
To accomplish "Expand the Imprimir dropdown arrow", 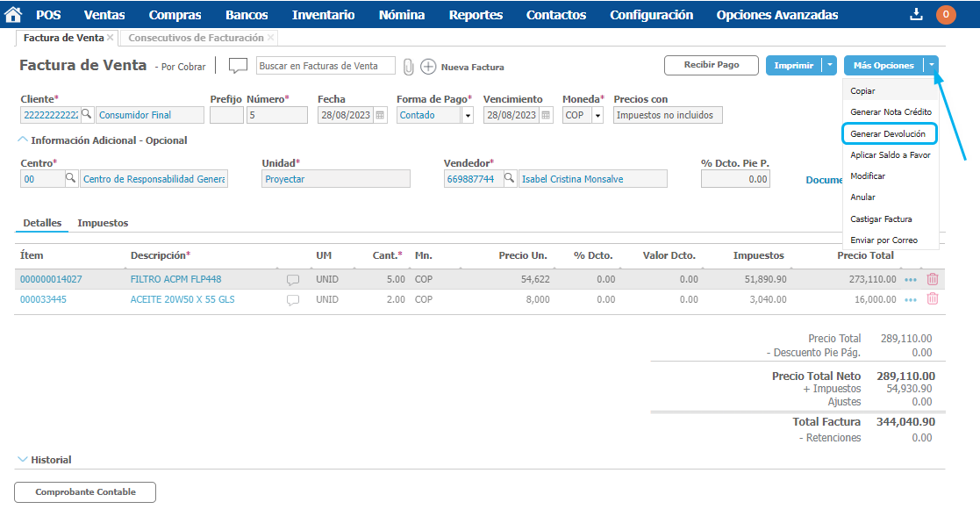I will coord(829,65).
